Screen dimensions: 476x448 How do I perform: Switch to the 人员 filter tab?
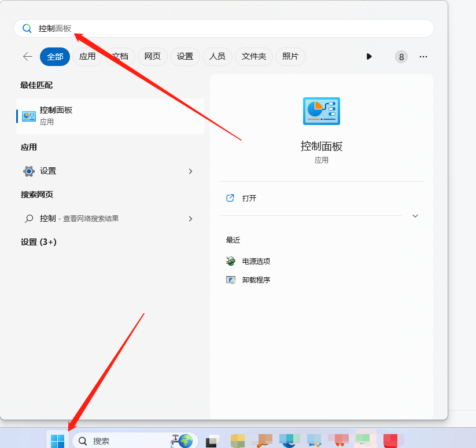217,57
